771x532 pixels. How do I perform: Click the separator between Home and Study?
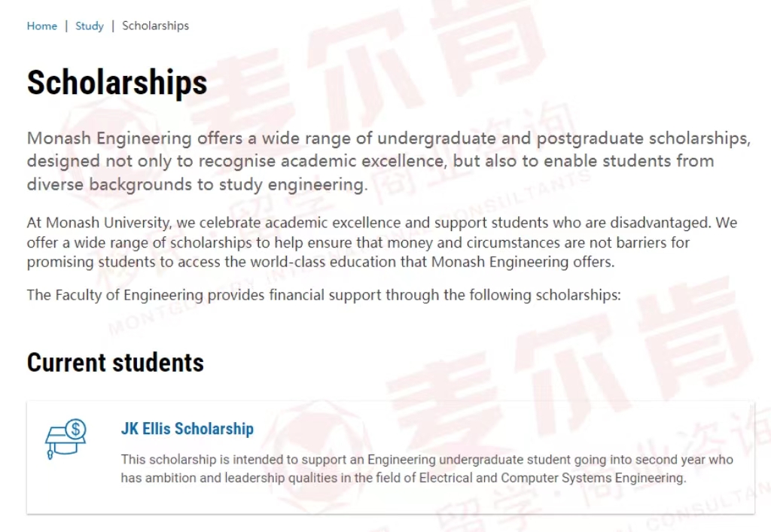(x=66, y=26)
